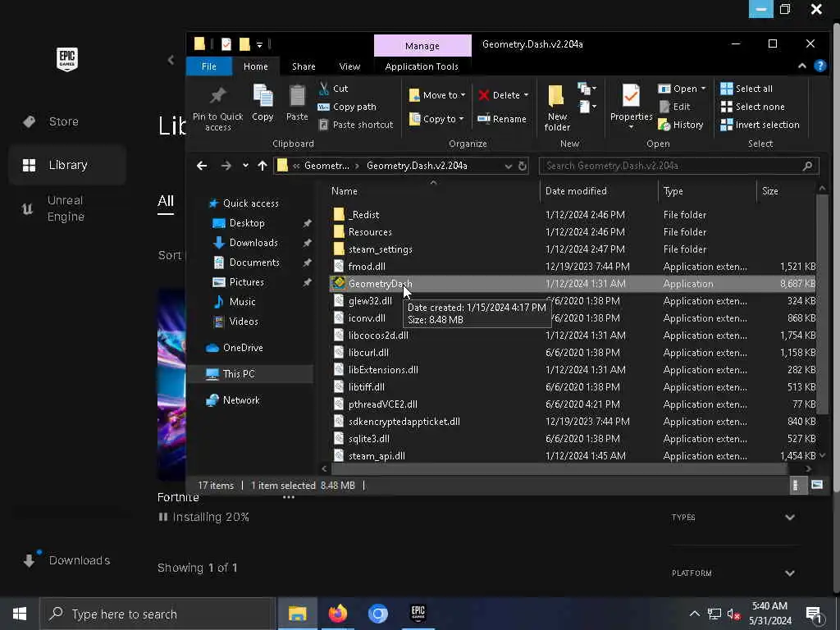Viewport: 840px width, 630px height.
Task: Open Recent locations dropdown arrow
Action: 245,166
